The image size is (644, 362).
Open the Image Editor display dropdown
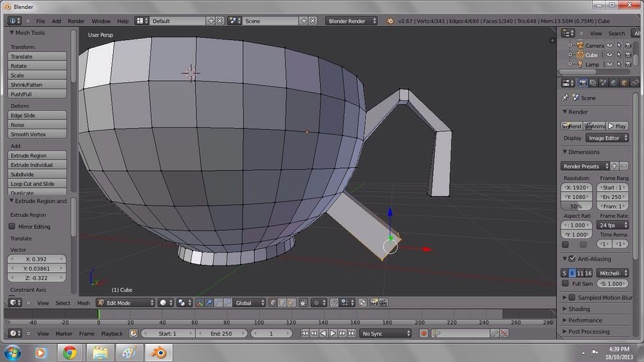pos(607,138)
